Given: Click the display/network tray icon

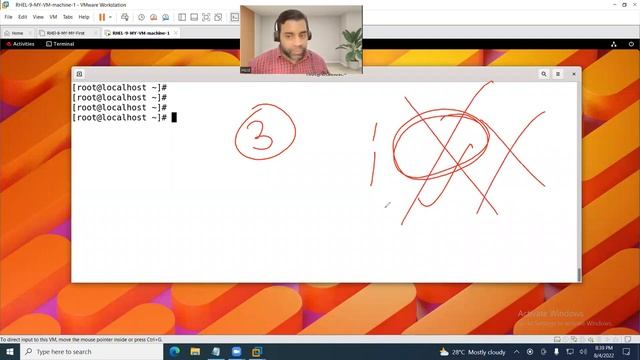Looking at the screenshot, I should point(570,352).
